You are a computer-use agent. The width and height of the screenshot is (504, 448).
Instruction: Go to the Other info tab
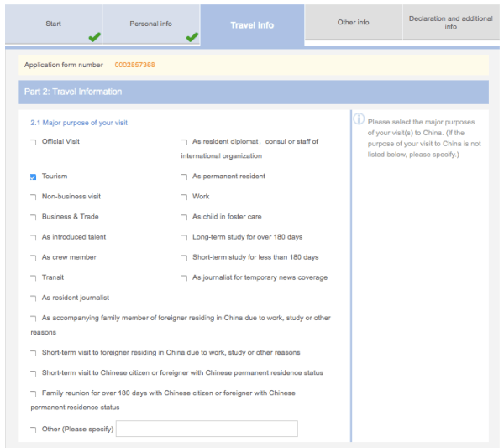point(353,23)
